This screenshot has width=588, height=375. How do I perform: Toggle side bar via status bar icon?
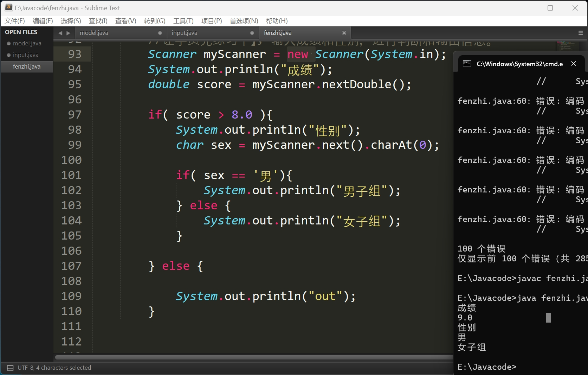10,368
